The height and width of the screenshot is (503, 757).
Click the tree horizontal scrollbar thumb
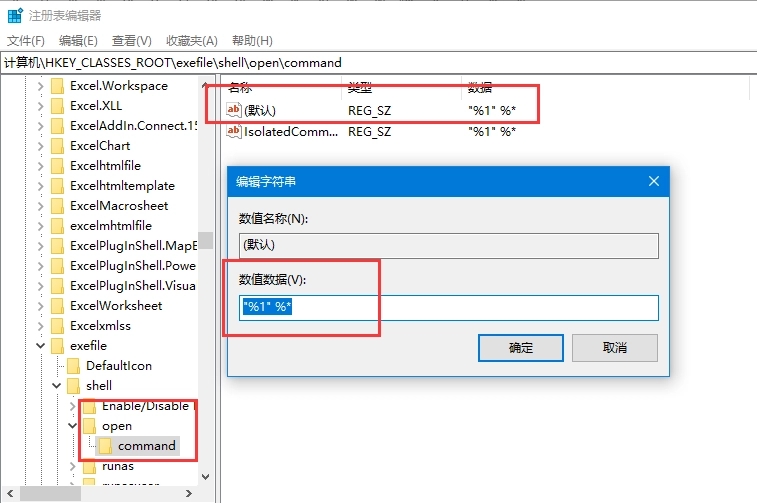50,493
